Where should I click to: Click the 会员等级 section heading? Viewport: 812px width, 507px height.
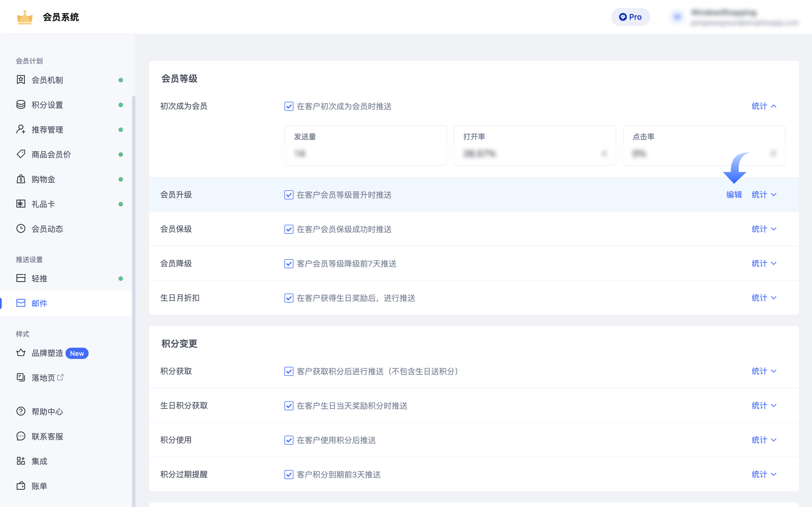179,79
